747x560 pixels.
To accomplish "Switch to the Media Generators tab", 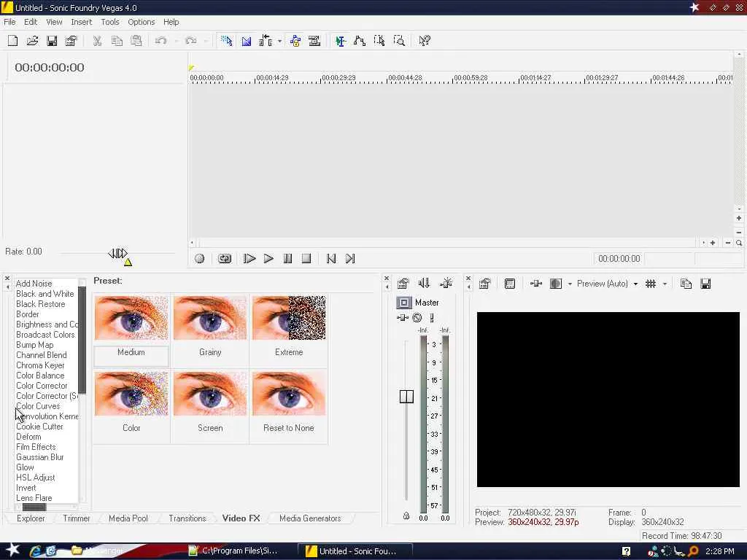I will tap(310, 518).
